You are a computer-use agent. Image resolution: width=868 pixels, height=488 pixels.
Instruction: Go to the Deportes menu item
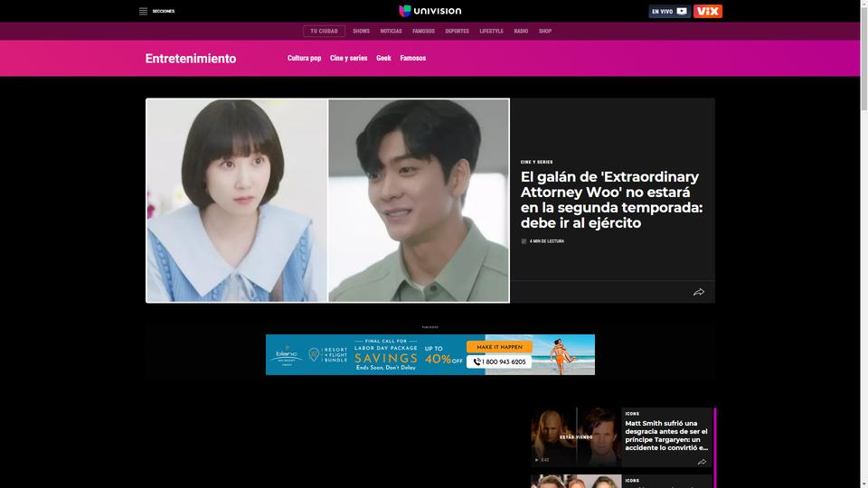point(458,31)
